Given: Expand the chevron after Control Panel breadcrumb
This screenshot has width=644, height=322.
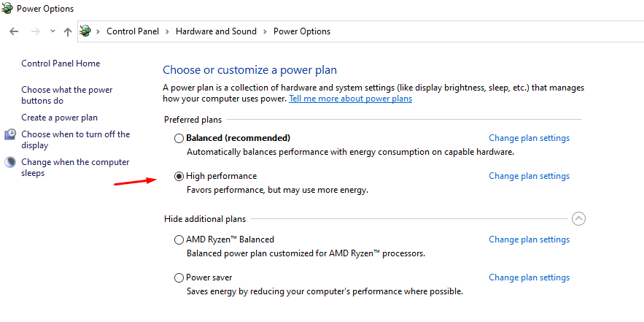Looking at the screenshot, I should click(x=168, y=31).
